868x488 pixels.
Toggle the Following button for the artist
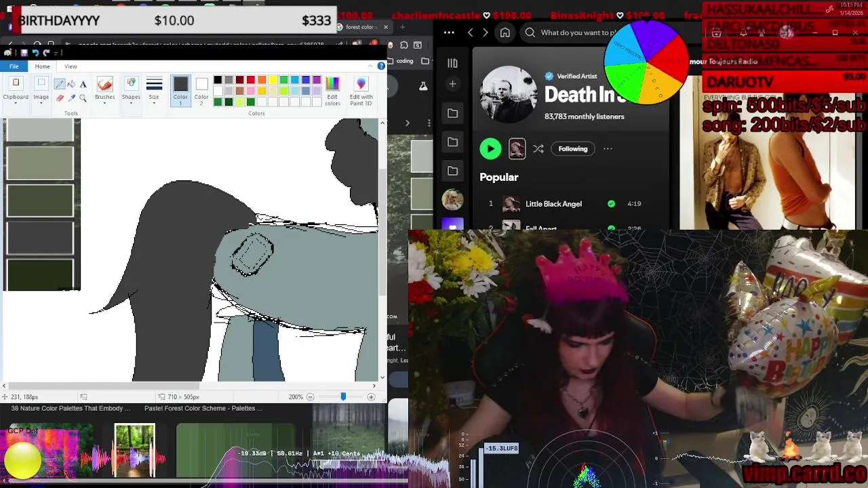coord(573,148)
